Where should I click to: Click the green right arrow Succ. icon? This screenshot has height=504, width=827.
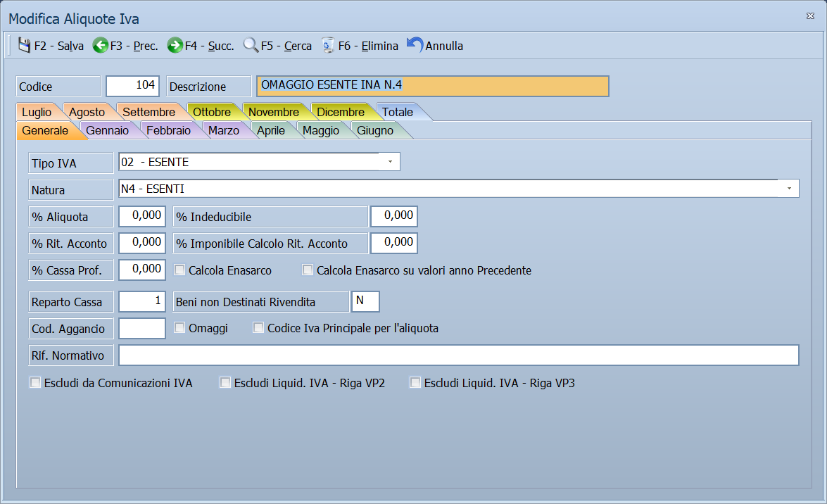175,45
